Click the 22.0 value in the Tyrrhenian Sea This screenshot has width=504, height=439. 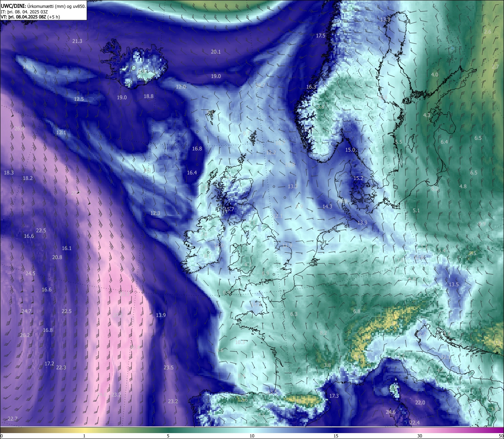tap(420, 402)
